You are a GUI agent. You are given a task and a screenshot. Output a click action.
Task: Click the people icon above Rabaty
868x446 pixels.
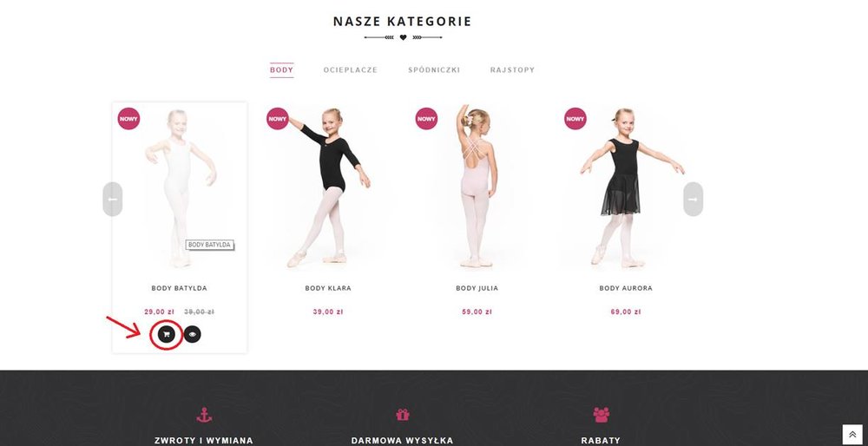pyautogui.click(x=602, y=415)
